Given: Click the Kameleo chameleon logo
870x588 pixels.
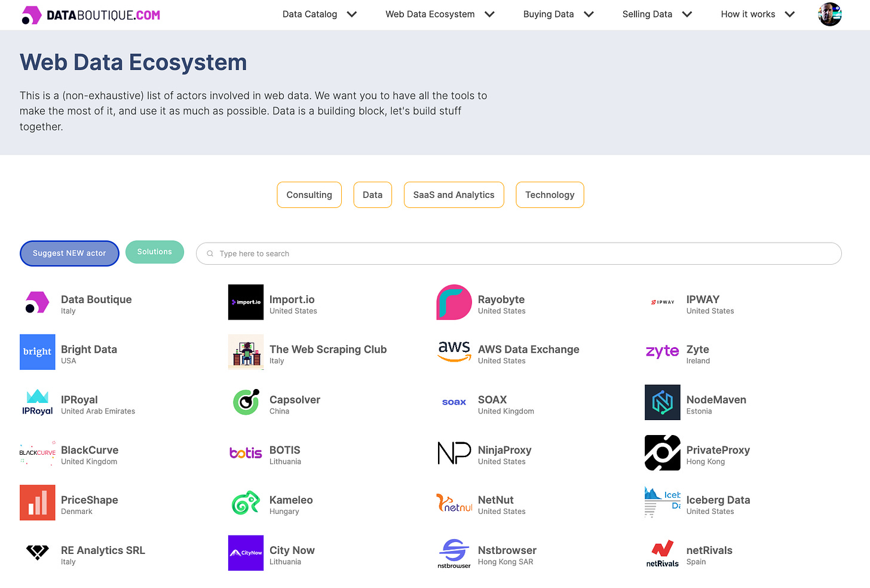Looking at the screenshot, I should [x=246, y=503].
